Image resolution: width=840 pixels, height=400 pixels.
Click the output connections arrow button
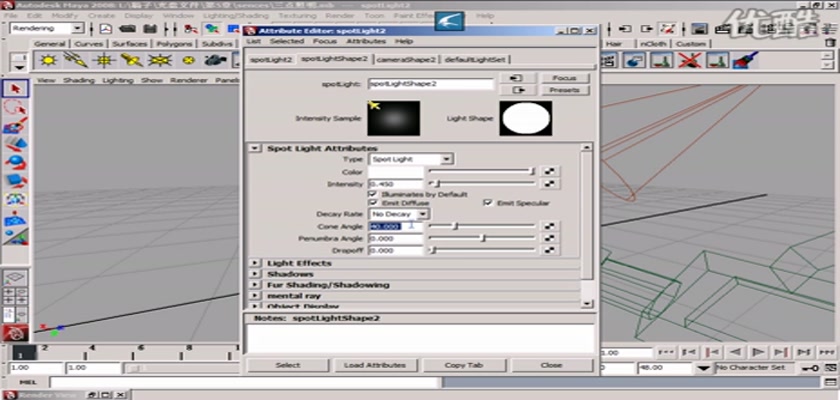coord(516,90)
